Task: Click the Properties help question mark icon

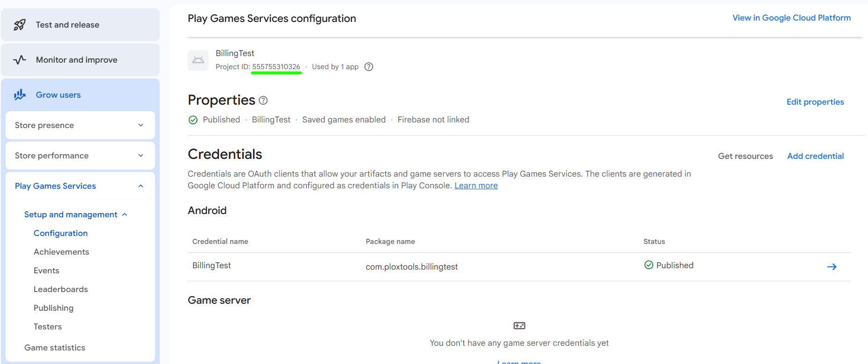Action: (263, 100)
